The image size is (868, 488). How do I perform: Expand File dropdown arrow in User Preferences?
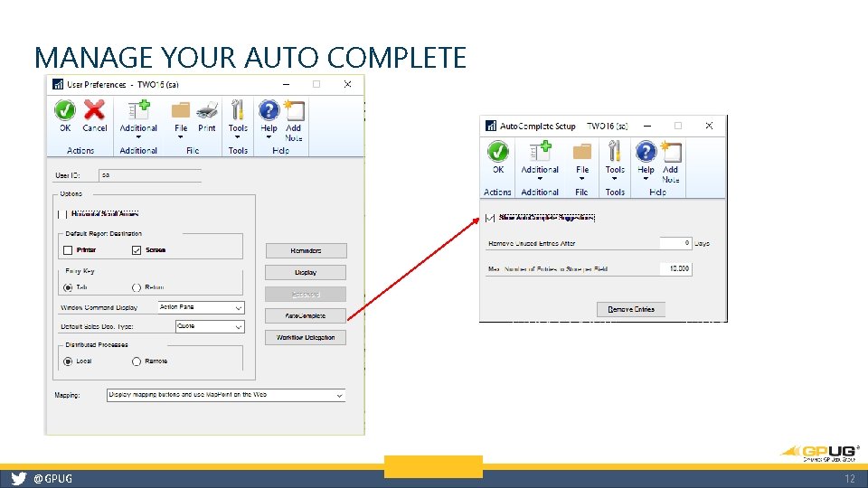pos(181,137)
